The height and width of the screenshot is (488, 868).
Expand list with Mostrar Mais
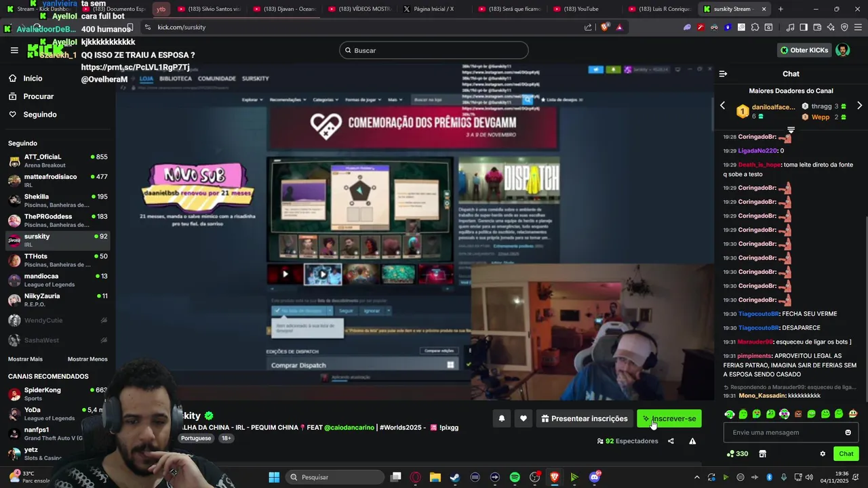(25, 359)
